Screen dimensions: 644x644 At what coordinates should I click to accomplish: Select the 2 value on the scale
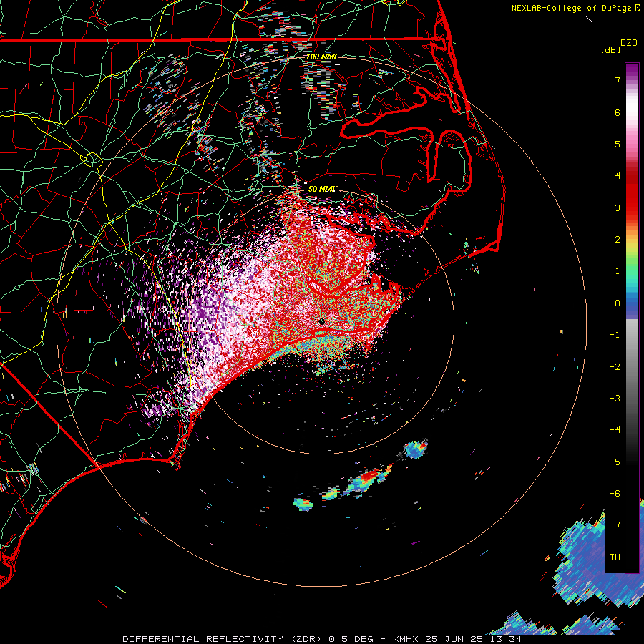point(618,240)
